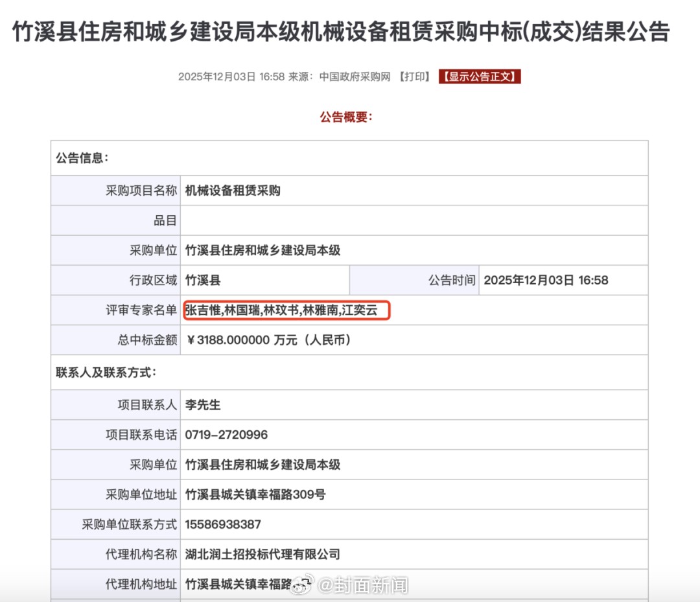Click the red 公告概要 heading
The width and height of the screenshot is (700, 602).
[x=346, y=117]
